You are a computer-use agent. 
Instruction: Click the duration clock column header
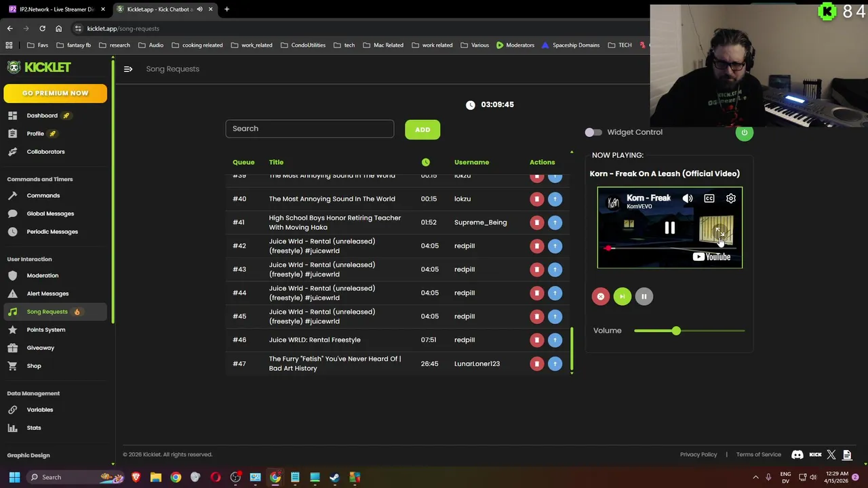(x=425, y=162)
